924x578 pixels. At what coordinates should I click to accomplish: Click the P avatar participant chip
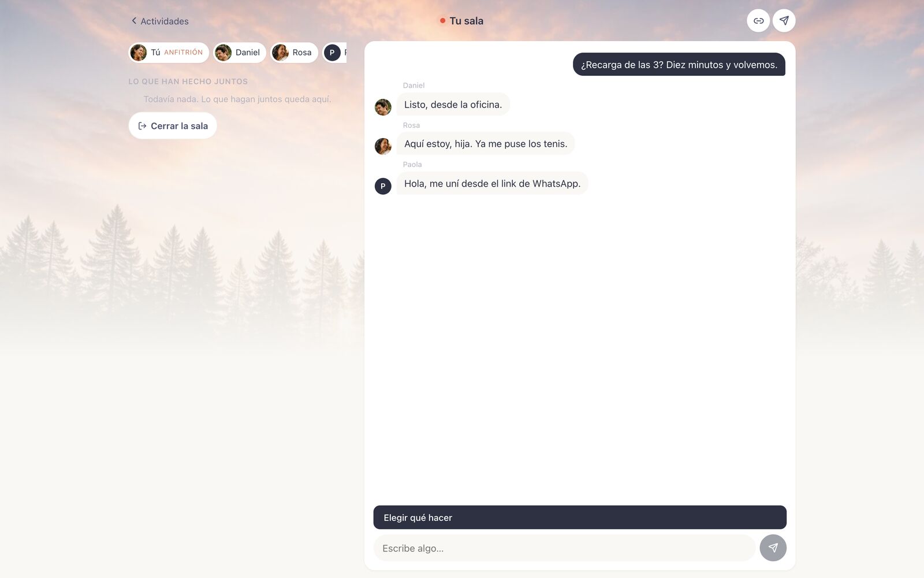[x=334, y=53]
